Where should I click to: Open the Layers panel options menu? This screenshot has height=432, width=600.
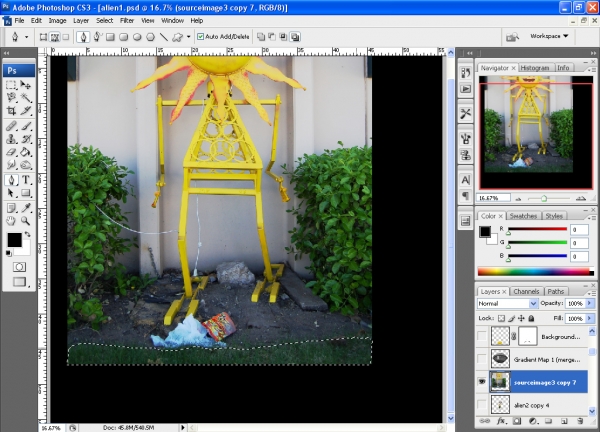click(592, 293)
